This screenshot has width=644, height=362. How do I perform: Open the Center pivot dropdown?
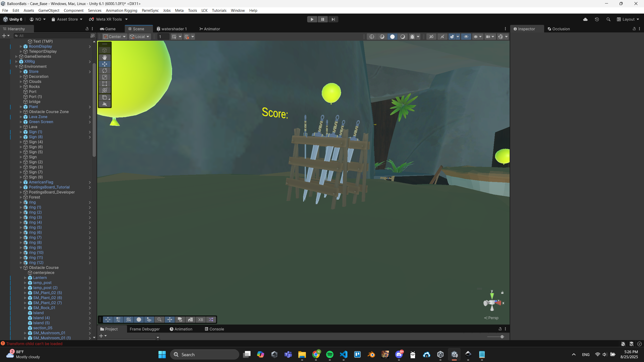coord(114,37)
